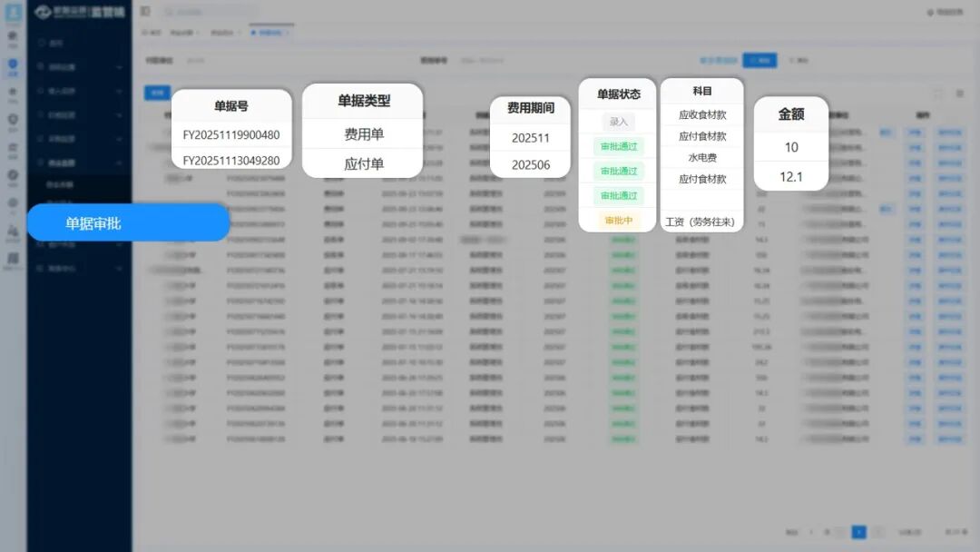The height and width of the screenshot is (552, 980).
Task: Select the 202506 expense period cell
Action: (531, 164)
